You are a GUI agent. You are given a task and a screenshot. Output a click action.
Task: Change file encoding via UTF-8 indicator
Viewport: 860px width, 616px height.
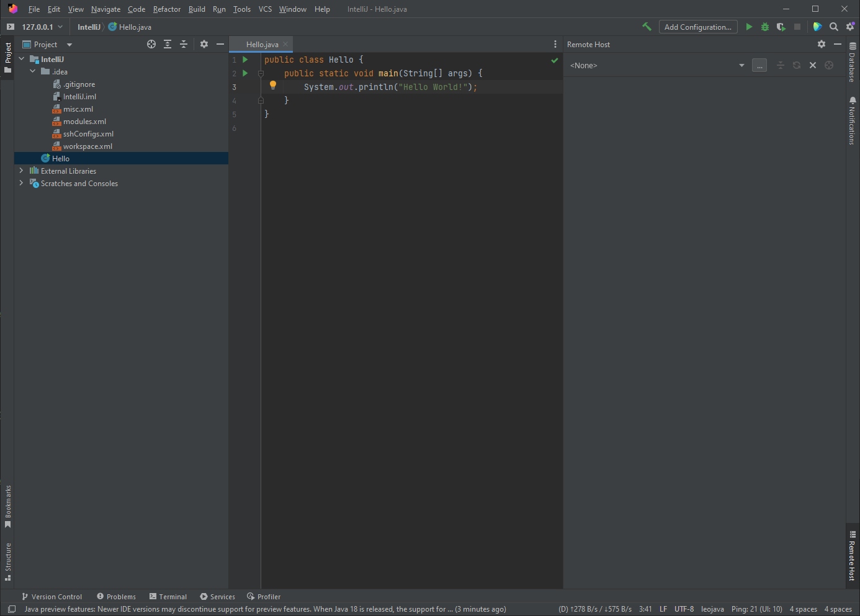pos(684,609)
